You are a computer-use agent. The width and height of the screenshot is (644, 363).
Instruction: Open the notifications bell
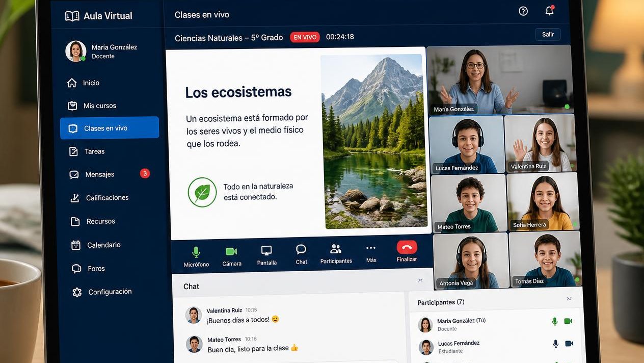click(549, 11)
